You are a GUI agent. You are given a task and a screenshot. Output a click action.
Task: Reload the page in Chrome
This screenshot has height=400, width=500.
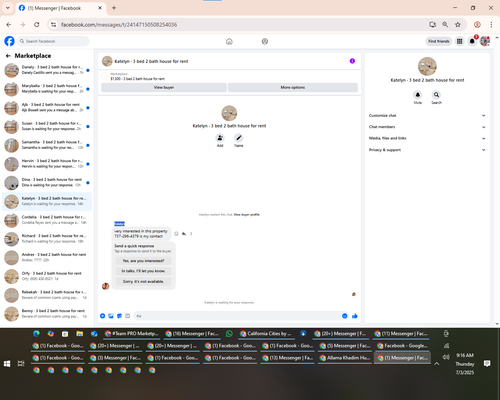[37, 24]
